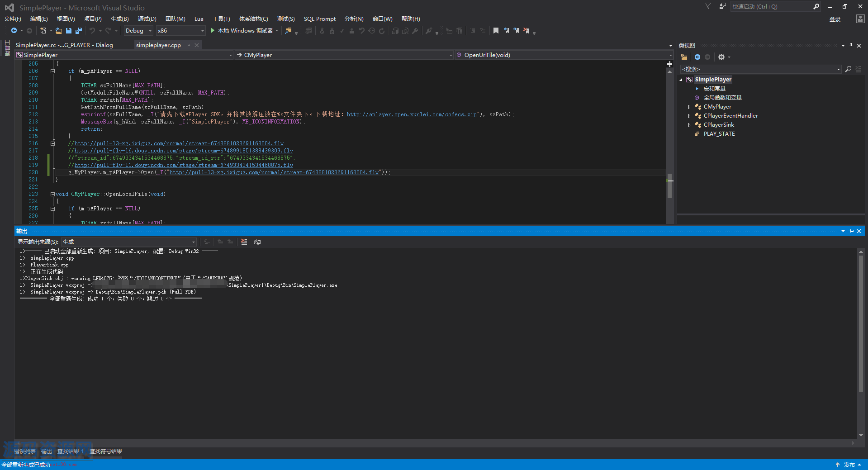The image size is (868, 470).
Task: Collapse the SimplePlayer root node
Action: [681, 80]
